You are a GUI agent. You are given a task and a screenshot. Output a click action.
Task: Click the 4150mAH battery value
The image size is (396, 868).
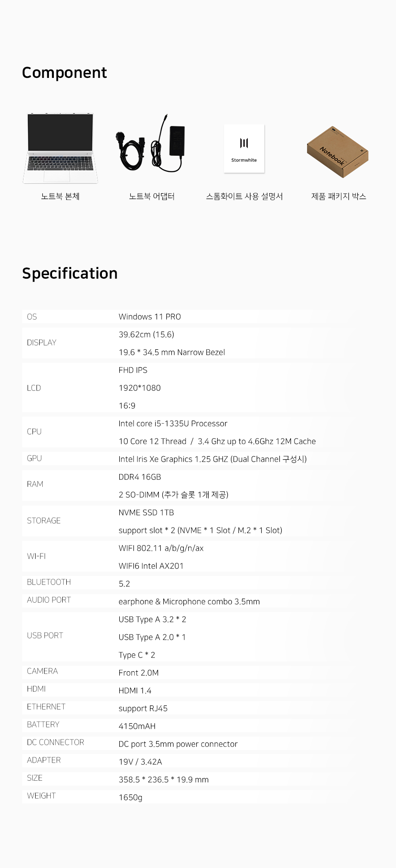point(137,726)
